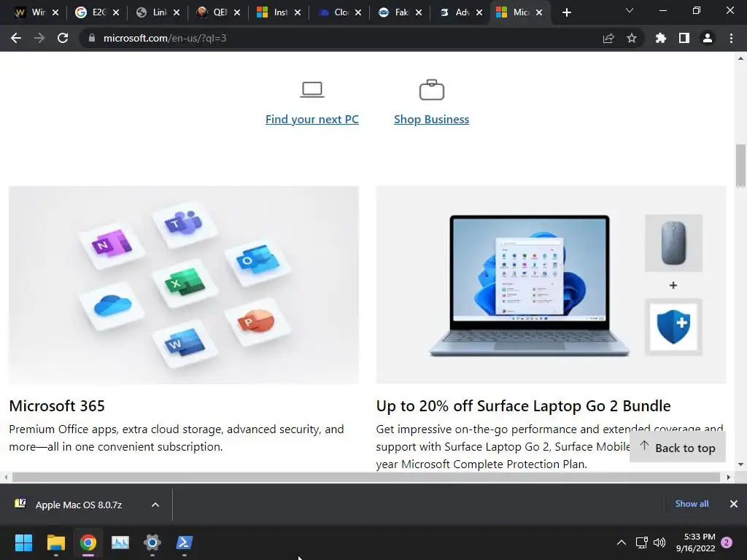Open the clock showing 5:33 PM
Screen dimensions: 747x560
point(695,542)
